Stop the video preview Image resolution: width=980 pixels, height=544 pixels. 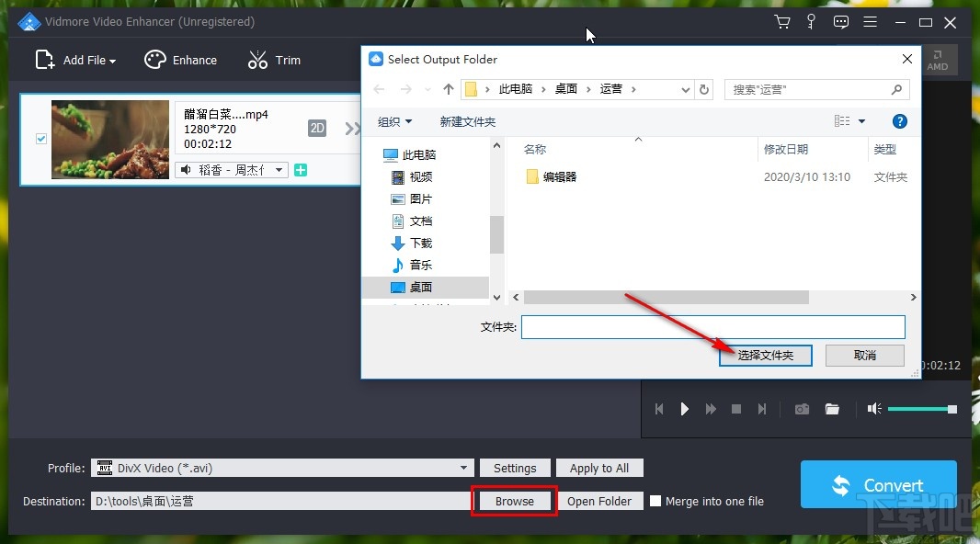[736, 409]
